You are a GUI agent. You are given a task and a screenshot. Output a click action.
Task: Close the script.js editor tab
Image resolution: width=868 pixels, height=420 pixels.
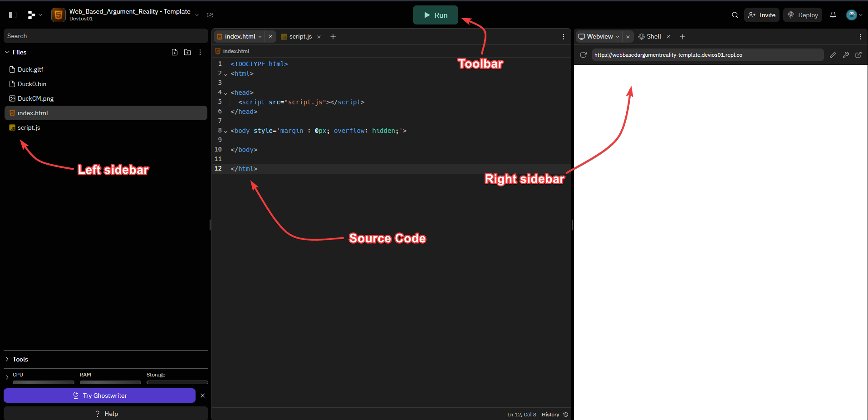click(x=319, y=37)
